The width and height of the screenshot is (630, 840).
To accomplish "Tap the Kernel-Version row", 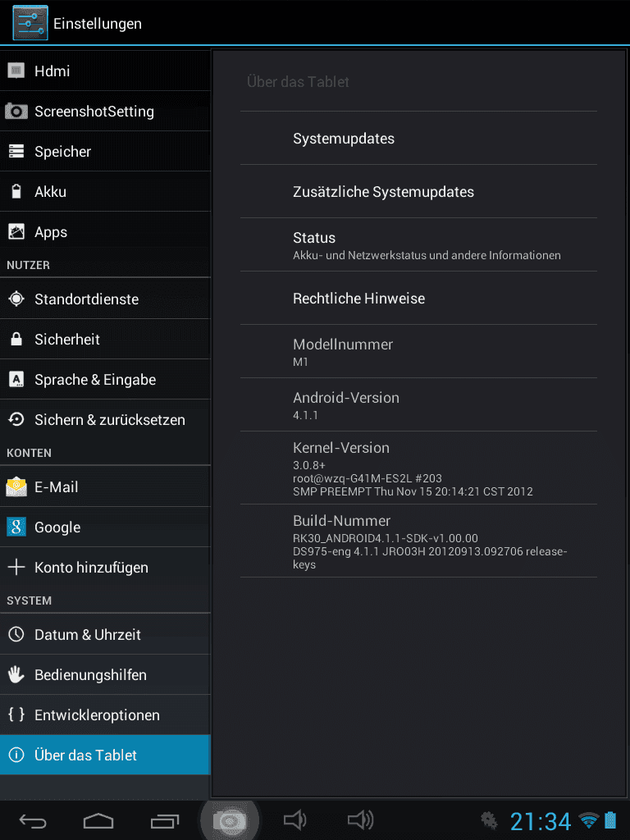I will 418,468.
